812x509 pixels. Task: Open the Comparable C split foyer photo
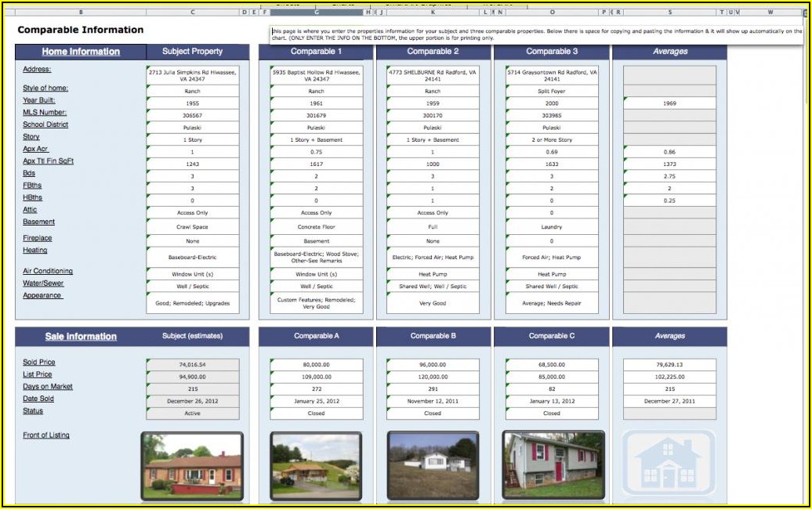tap(553, 464)
